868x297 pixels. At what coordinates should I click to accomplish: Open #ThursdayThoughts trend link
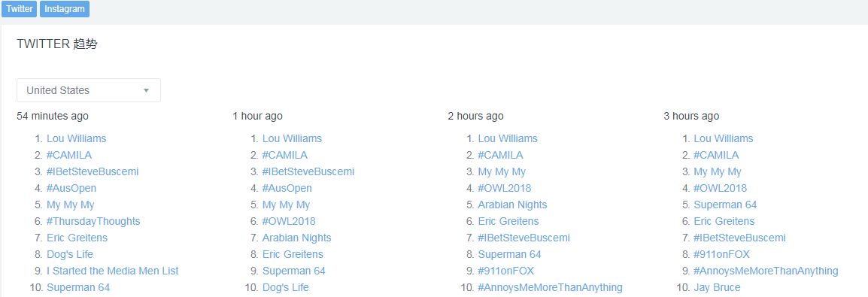tap(93, 221)
